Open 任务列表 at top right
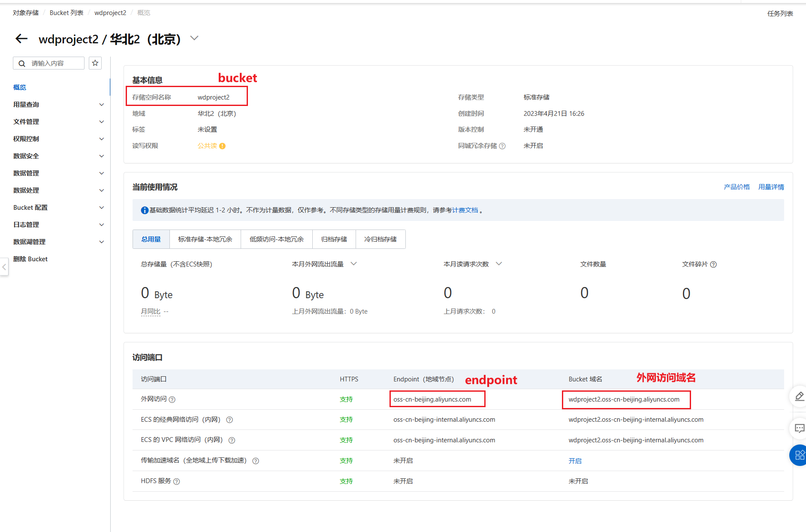This screenshot has height=532, width=806. (780, 14)
